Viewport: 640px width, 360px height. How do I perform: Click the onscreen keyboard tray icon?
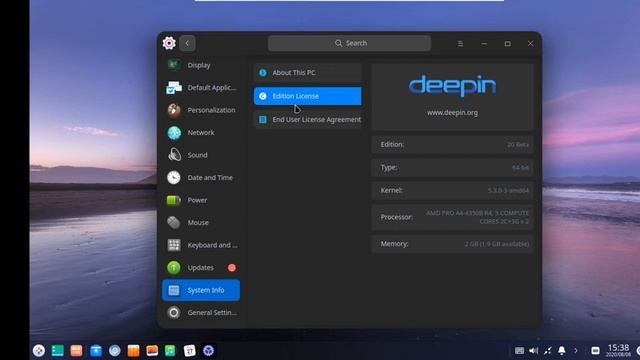pos(519,351)
